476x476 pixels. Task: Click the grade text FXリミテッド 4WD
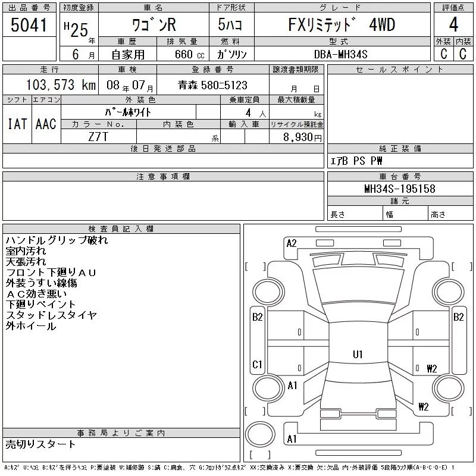point(342,25)
